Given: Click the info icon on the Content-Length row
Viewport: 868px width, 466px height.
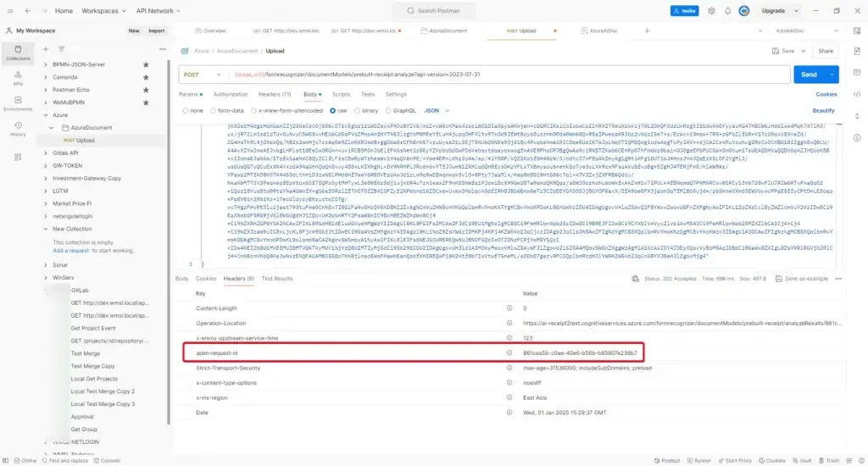Looking at the screenshot, I should click(509, 308).
